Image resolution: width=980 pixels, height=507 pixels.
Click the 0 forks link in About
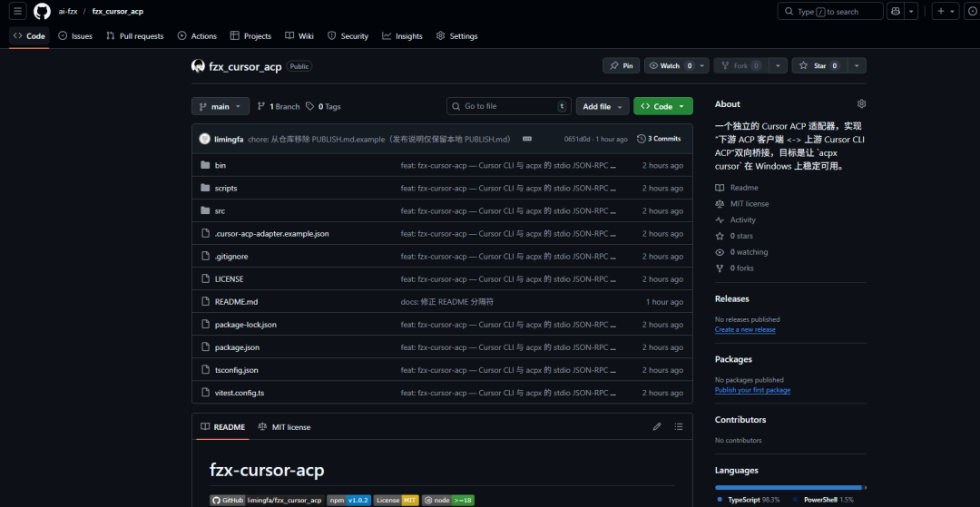click(x=734, y=268)
